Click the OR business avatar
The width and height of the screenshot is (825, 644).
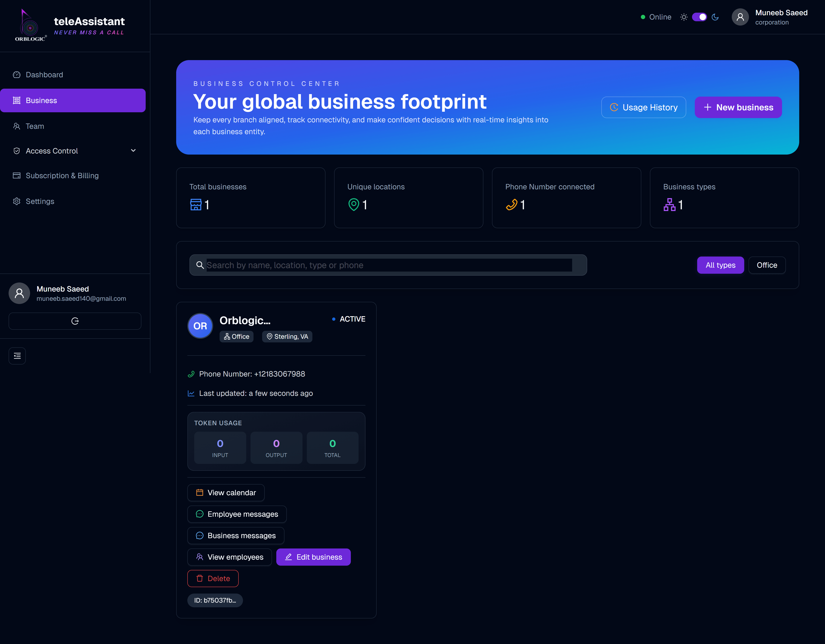pyautogui.click(x=200, y=326)
